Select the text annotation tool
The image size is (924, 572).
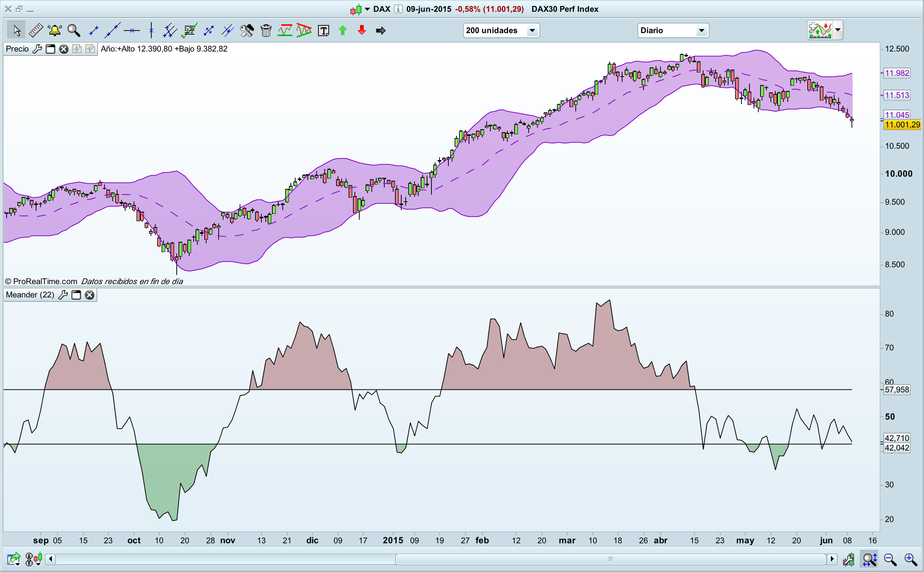coord(324,30)
